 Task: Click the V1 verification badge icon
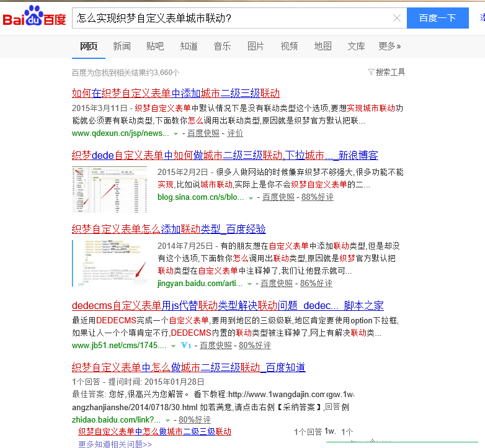click(x=186, y=345)
